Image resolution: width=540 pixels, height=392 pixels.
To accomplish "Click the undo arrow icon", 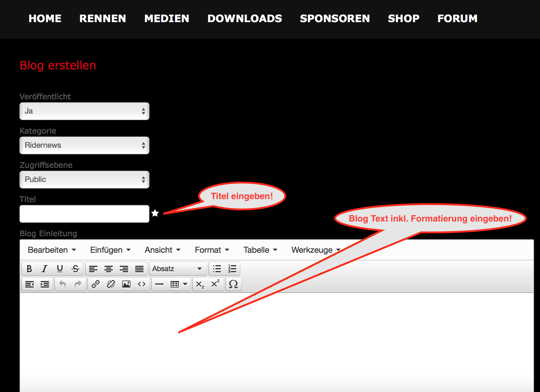I will 63,284.
